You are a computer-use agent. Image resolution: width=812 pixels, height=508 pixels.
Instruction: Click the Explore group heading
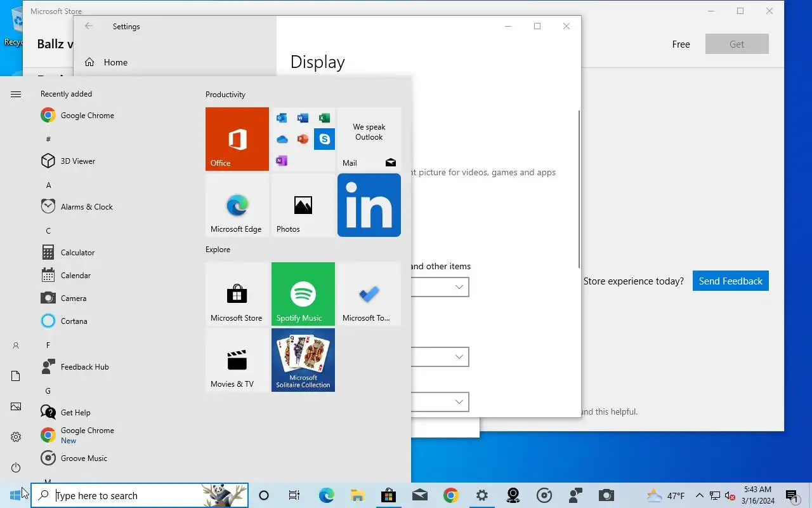[218, 249]
